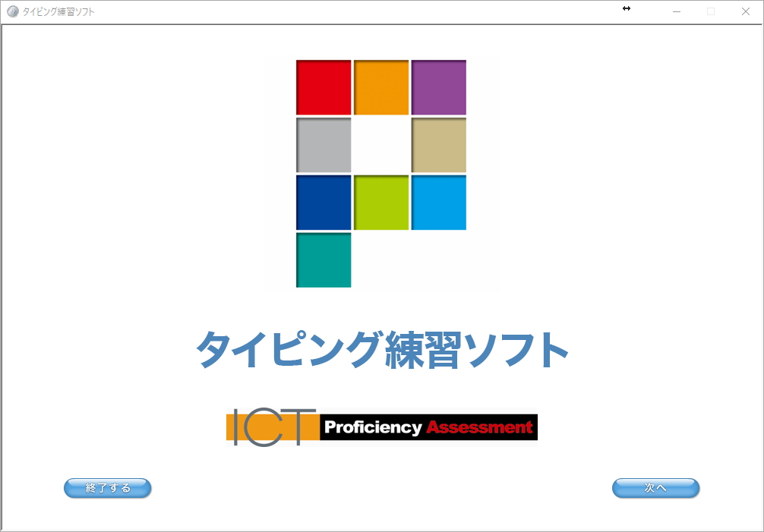764x532 pixels.
Task: Click the red square in the P logo
Action: 323,86
